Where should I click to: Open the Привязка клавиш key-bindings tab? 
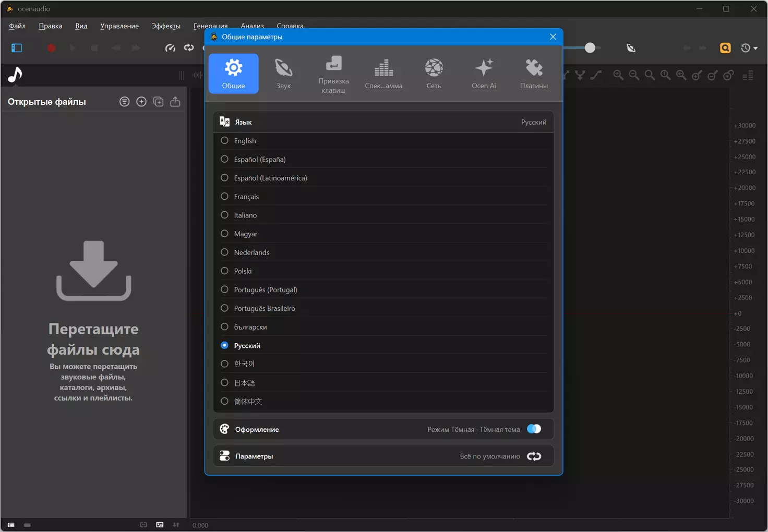coord(333,74)
